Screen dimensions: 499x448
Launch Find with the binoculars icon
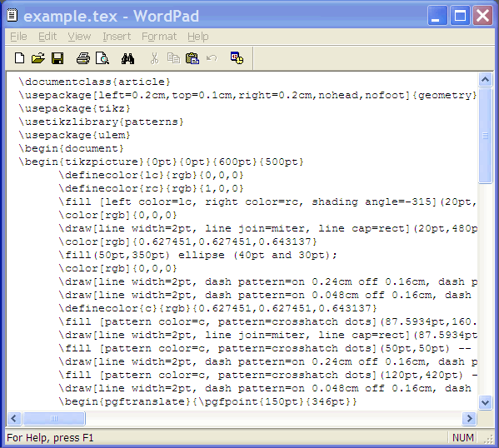pyautogui.click(x=127, y=58)
